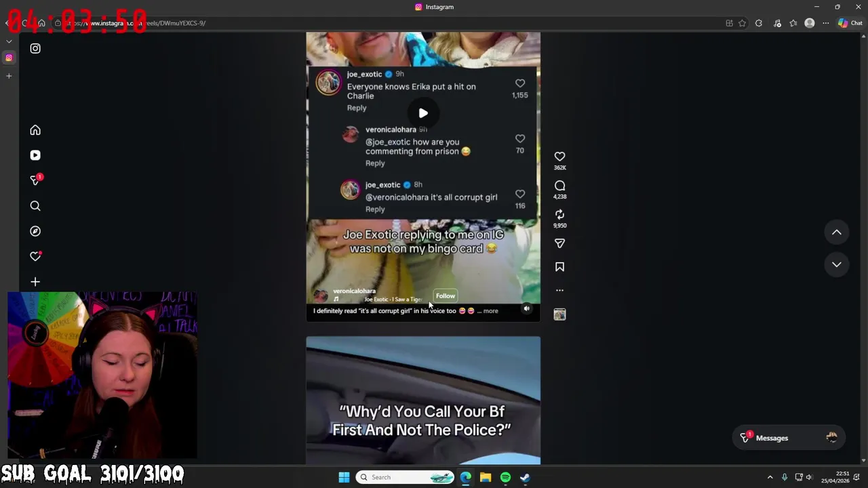
Task: Open the next reel about calling police
Action: click(423, 400)
